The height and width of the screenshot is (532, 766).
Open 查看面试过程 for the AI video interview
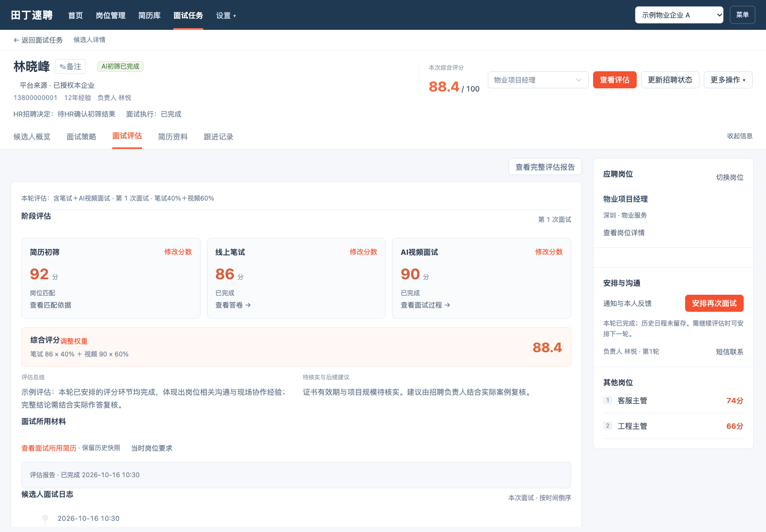tap(426, 305)
